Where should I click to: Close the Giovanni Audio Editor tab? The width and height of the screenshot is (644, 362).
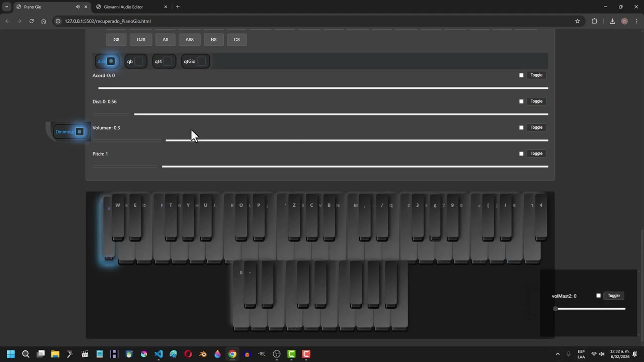tap(166, 7)
